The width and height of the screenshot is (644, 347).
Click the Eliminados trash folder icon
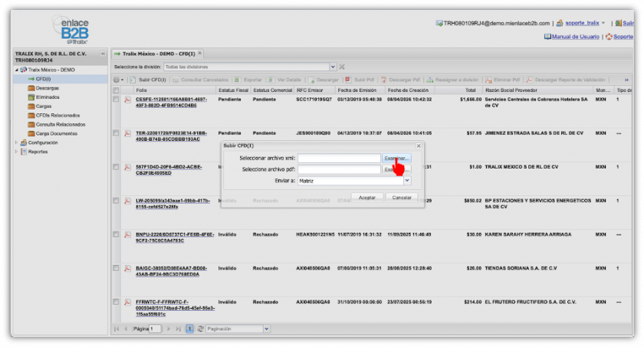click(x=31, y=97)
